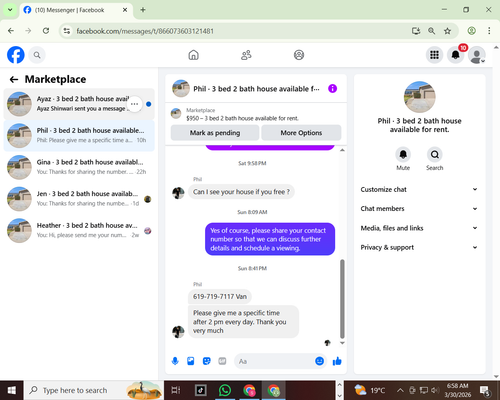Search in conversation icon
The image size is (500, 400).
(435, 154)
